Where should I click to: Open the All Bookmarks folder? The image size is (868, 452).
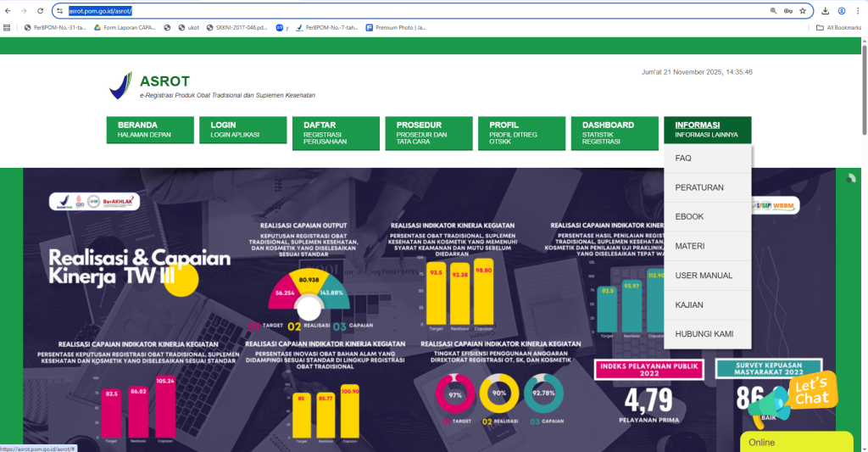pos(839,27)
